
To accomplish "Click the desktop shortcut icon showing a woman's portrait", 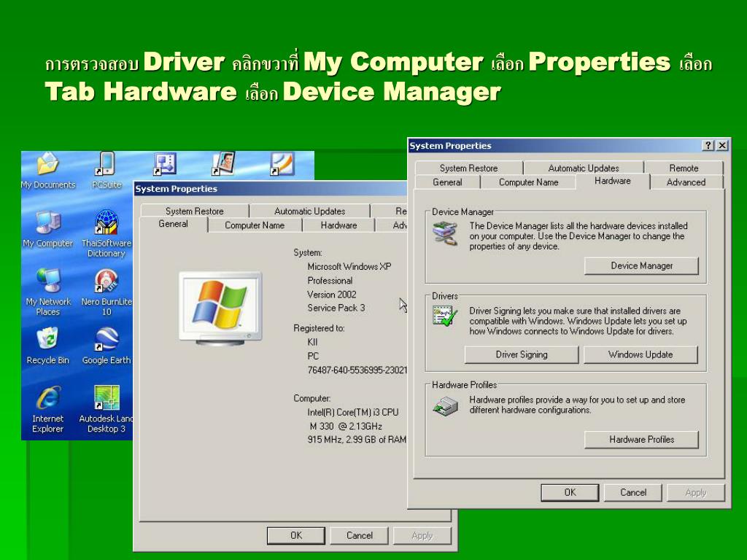I will [x=223, y=164].
